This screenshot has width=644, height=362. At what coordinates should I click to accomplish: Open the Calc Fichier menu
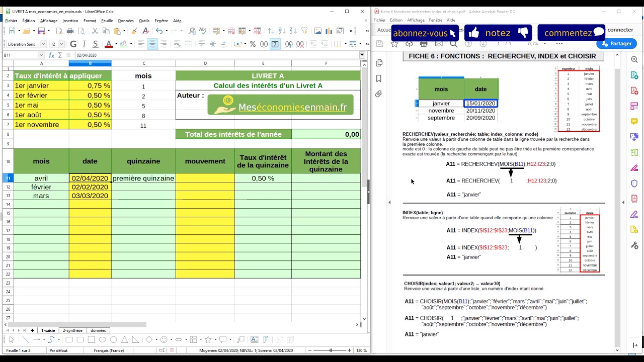[x=11, y=21]
